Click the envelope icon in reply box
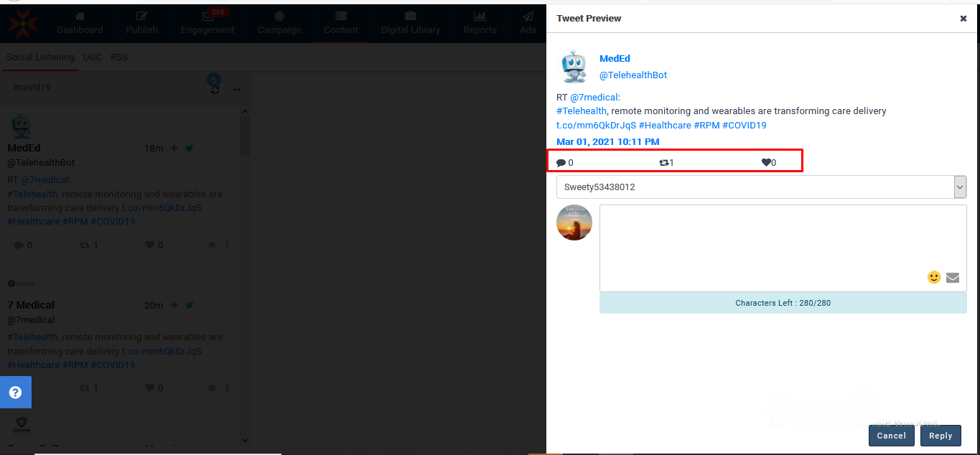 [953, 278]
